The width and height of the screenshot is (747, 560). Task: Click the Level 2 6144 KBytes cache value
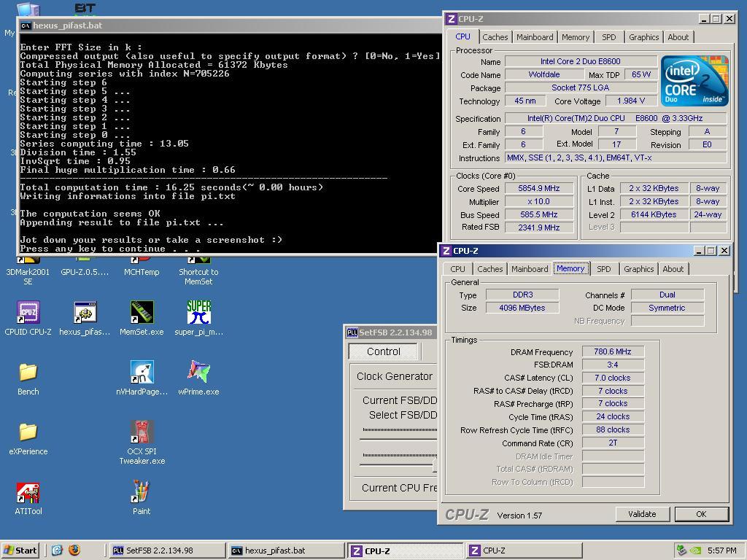coord(654,215)
